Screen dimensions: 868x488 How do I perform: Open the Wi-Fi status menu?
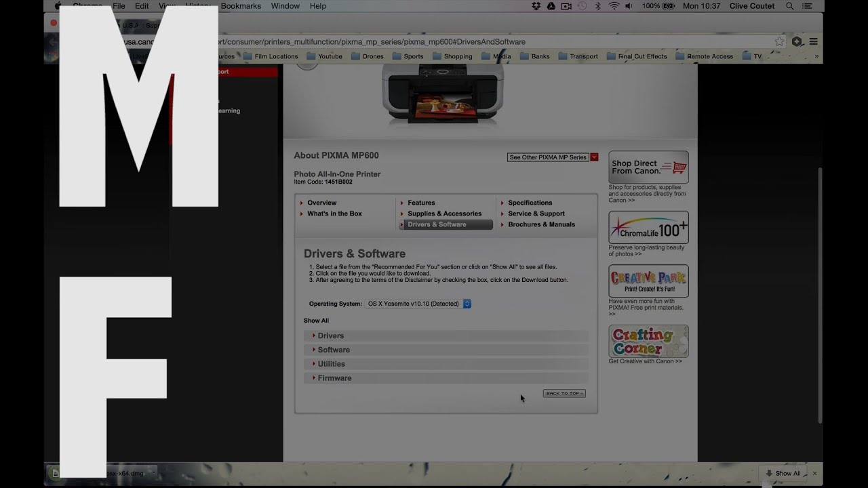[614, 6]
